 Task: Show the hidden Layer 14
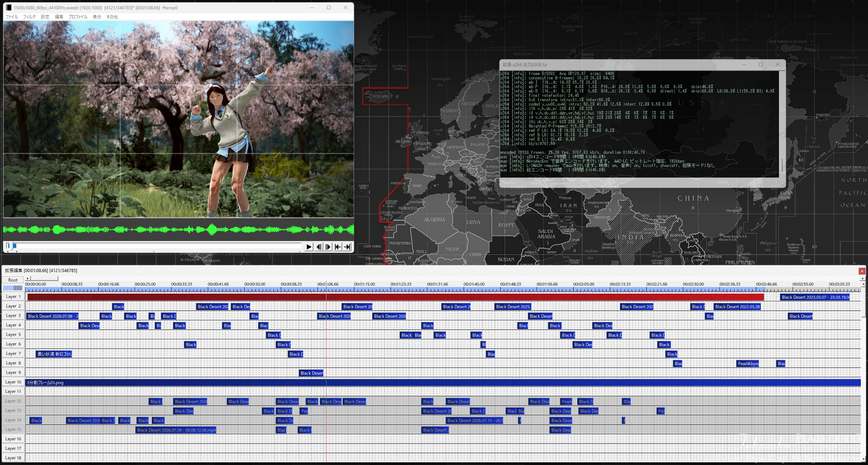click(x=13, y=420)
